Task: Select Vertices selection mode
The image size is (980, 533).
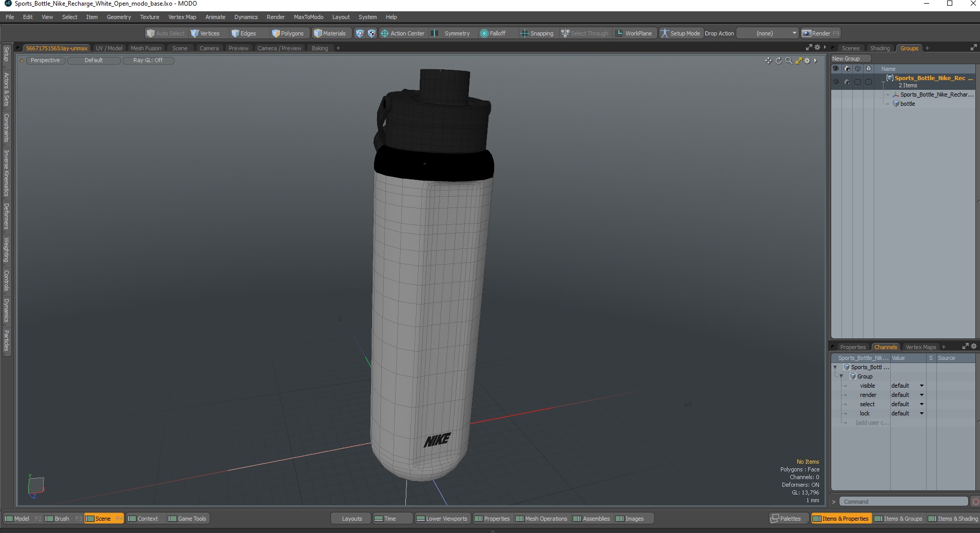Action: click(205, 33)
